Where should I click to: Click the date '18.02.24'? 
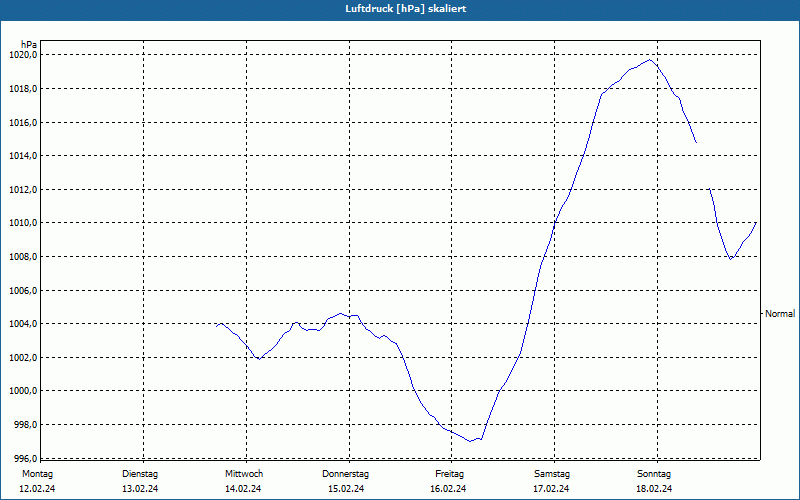[654, 489]
